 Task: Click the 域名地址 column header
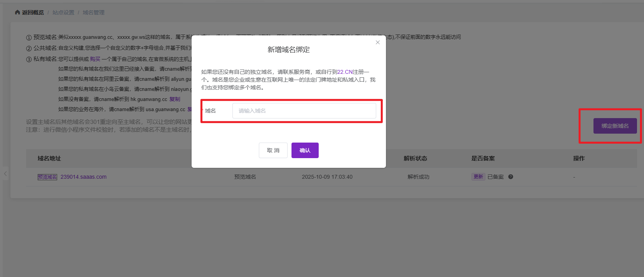tap(49, 159)
